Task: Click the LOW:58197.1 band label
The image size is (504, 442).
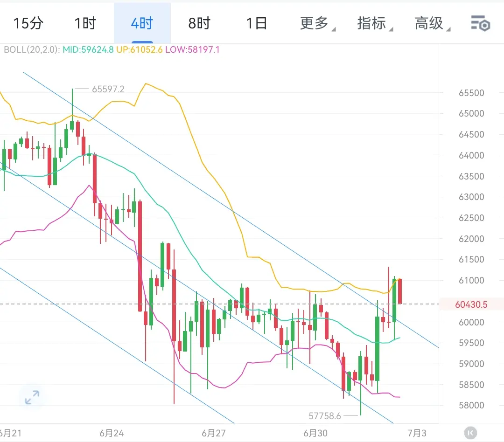Action: coord(193,50)
